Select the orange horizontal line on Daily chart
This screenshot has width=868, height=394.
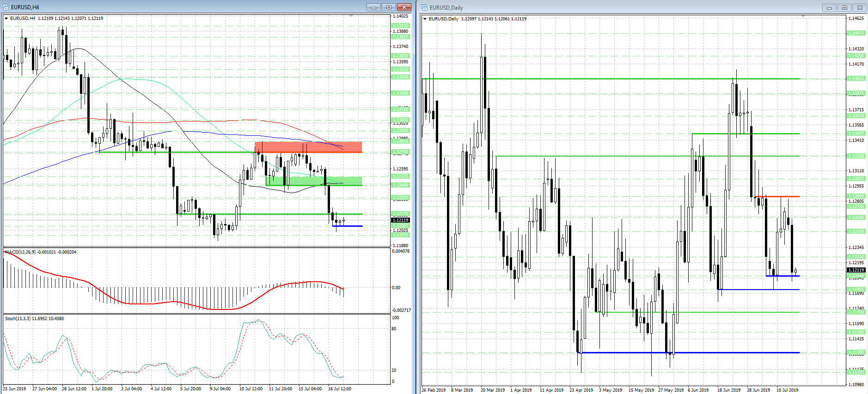click(777, 197)
